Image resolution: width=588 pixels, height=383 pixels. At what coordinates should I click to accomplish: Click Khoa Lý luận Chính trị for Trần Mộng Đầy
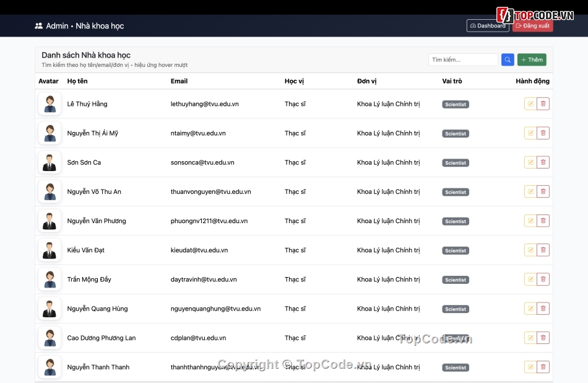(389, 280)
